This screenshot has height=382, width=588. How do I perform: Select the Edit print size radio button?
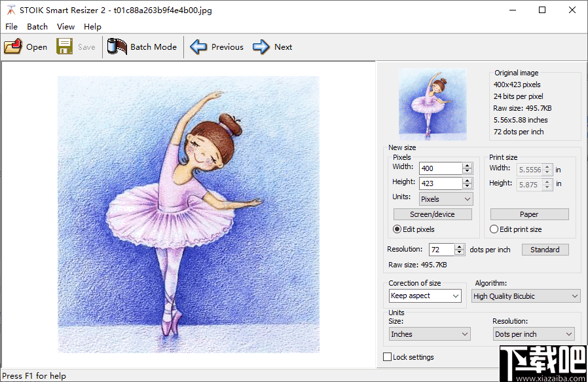click(x=494, y=229)
